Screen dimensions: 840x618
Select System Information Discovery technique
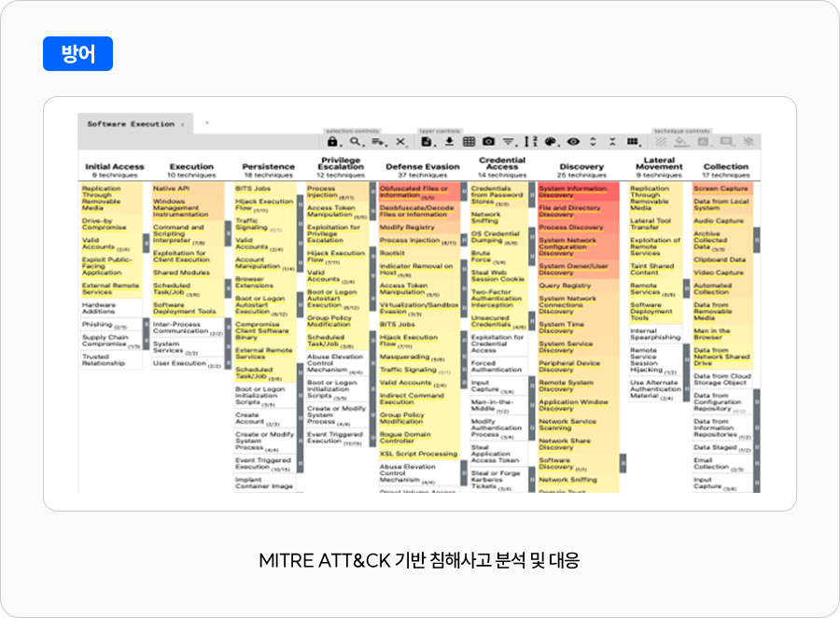click(579, 192)
